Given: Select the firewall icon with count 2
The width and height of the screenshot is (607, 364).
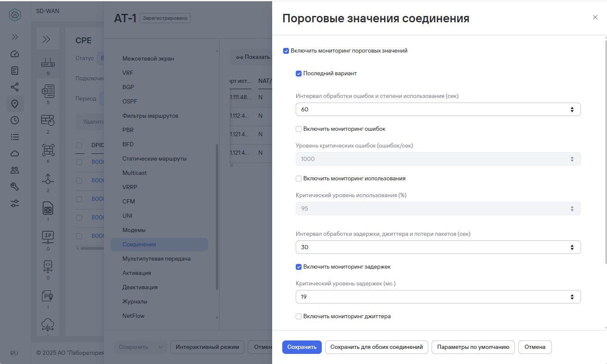Looking at the screenshot, I should 48,121.
